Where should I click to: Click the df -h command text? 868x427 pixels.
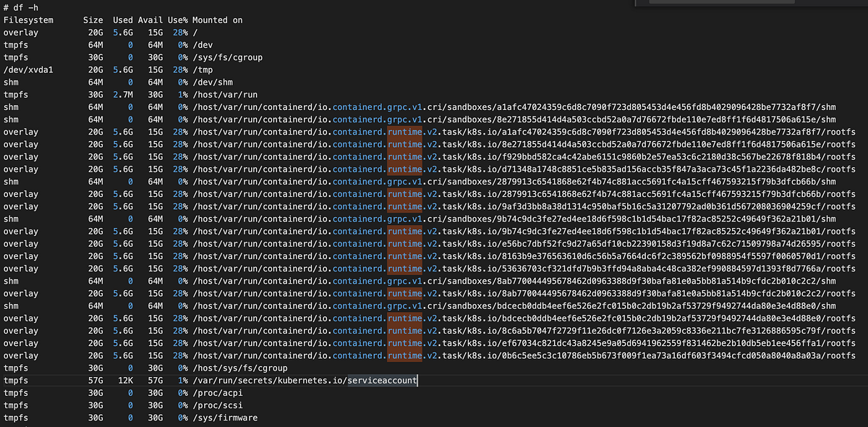pyautogui.click(x=20, y=7)
